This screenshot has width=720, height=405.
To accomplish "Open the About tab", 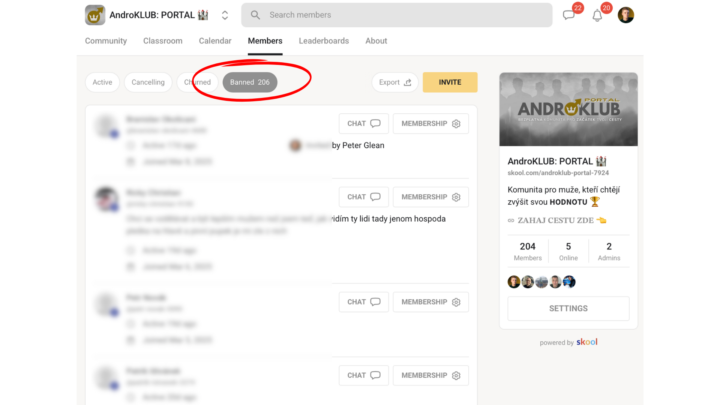I will coord(376,41).
